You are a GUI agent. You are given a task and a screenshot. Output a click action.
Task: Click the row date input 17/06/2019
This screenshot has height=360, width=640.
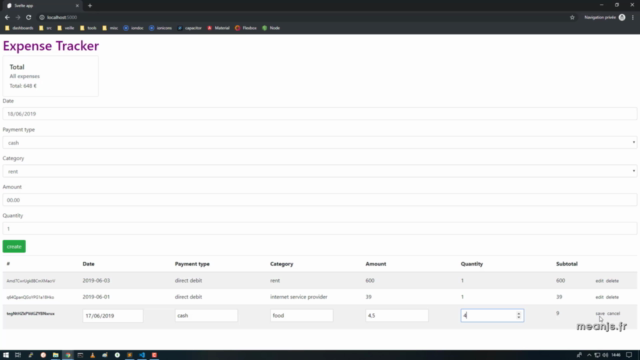tap(113, 316)
